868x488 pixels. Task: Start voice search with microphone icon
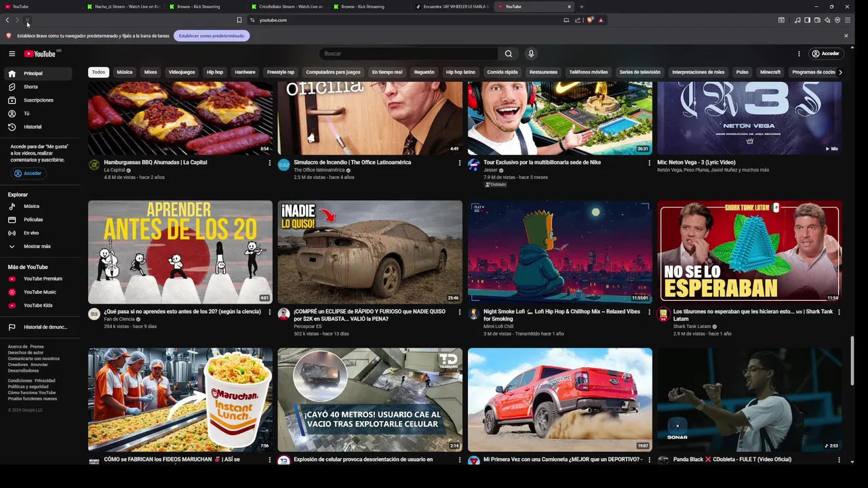click(x=531, y=54)
